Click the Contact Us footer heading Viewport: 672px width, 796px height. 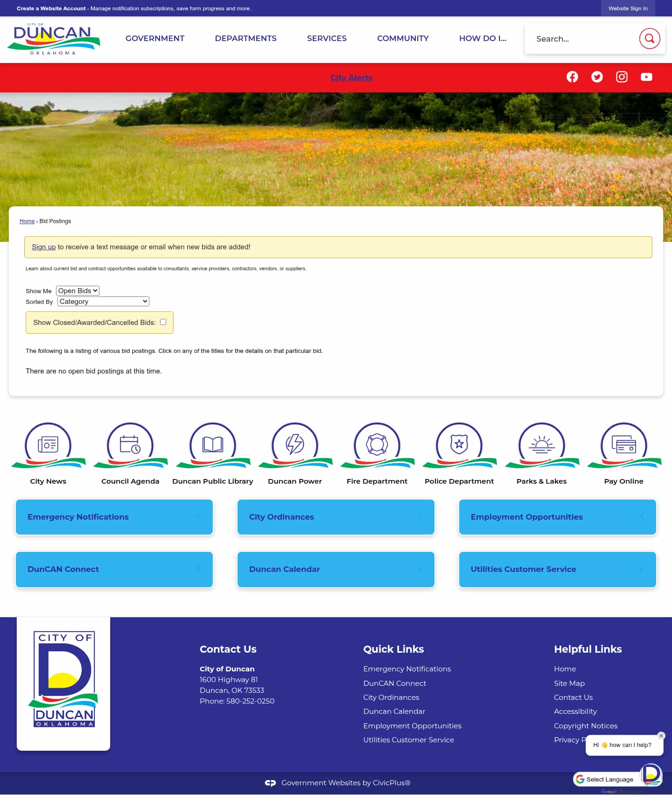click(x=228, y=649)
